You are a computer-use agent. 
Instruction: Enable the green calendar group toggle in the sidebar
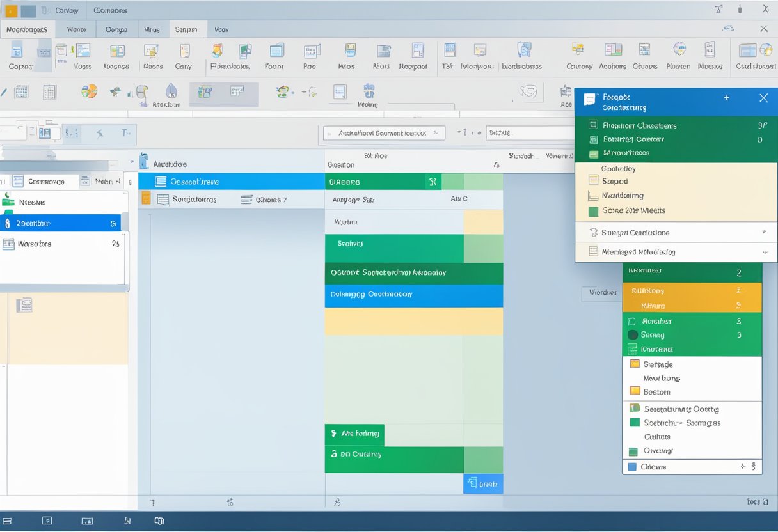(9, 200)
